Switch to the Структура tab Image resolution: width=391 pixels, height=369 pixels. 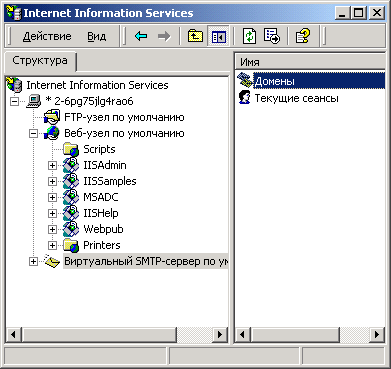(x=40, y=61)
